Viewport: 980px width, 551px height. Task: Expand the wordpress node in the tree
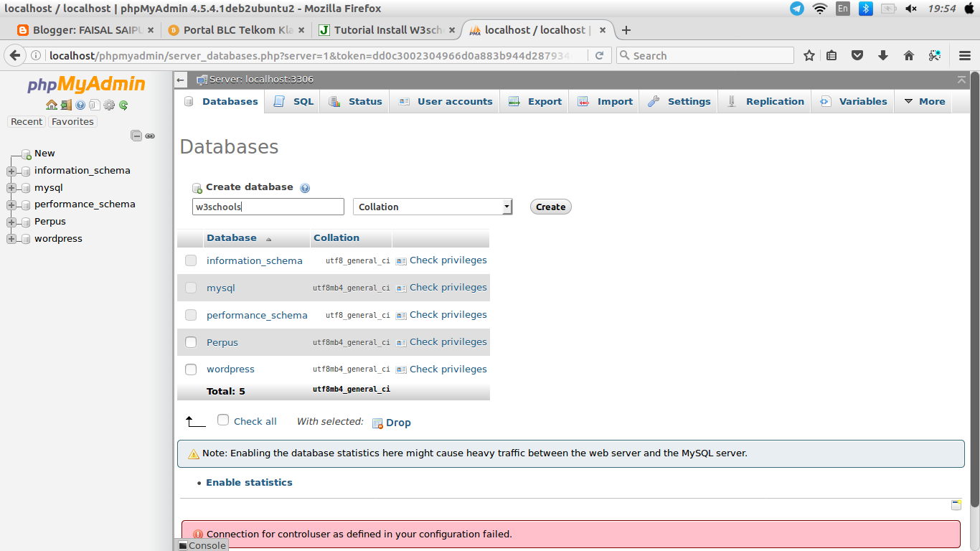coord(11,238)
